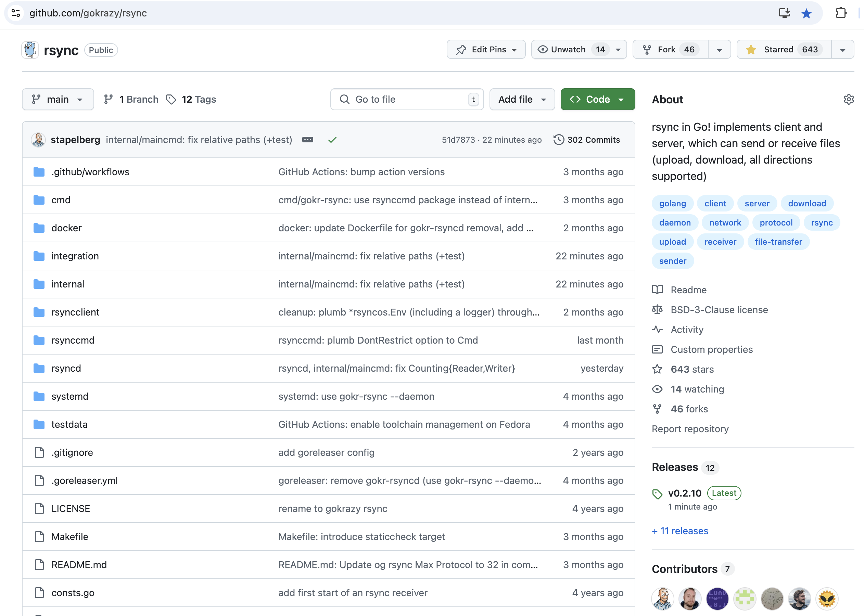
Task: Click the docker folder icon
Action: [x=39, y=228]
